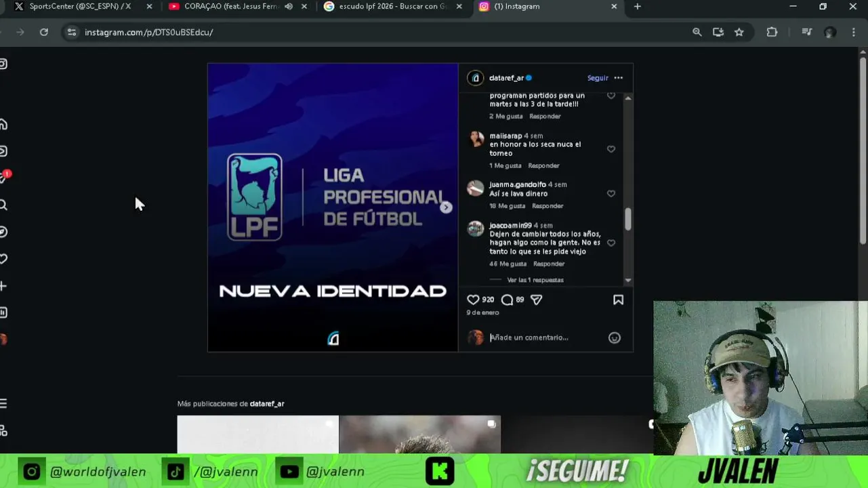Open the zoom magnifier icon in address bar
This screenshot has width=868, height=488.
pyautogui.click(x=697, y=32)
